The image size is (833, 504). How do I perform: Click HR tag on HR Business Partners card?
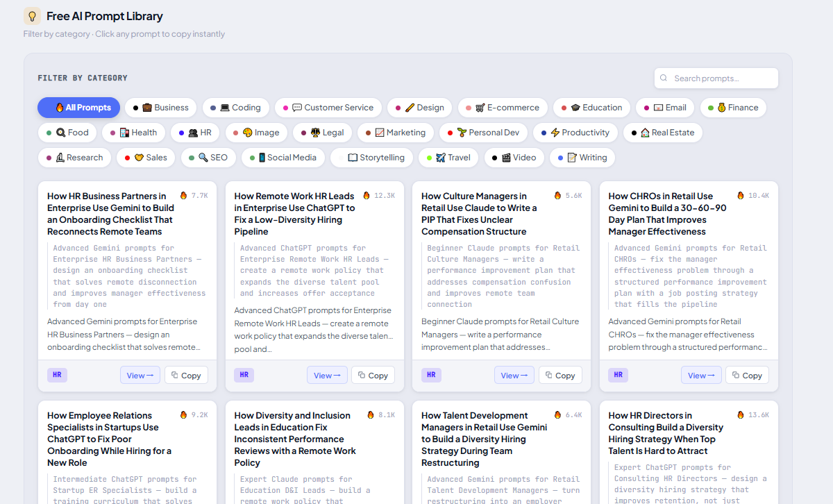[x=57, y=375]
